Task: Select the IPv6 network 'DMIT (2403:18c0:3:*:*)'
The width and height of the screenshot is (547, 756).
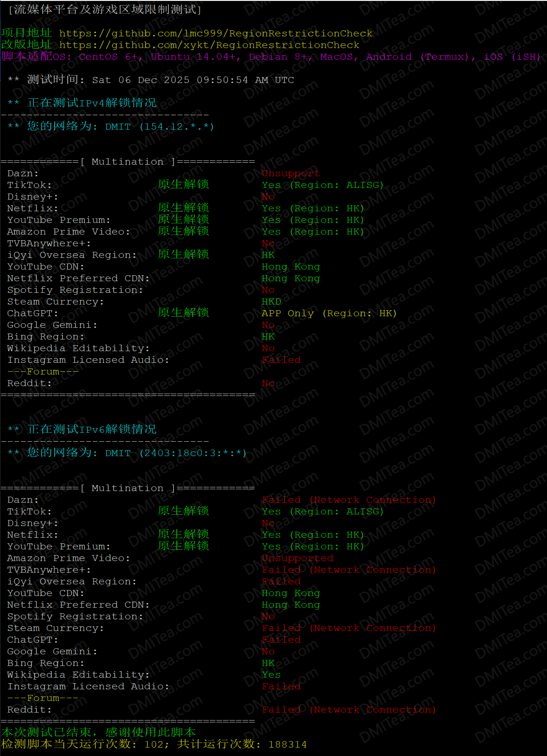Action: tap(176, 453)
